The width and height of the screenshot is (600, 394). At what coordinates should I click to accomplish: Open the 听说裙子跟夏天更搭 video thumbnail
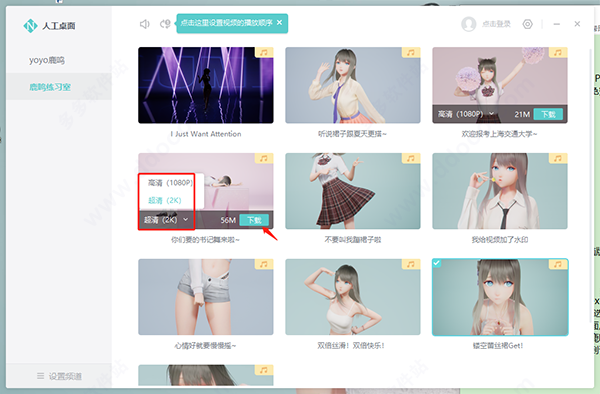tap(353, 85)
